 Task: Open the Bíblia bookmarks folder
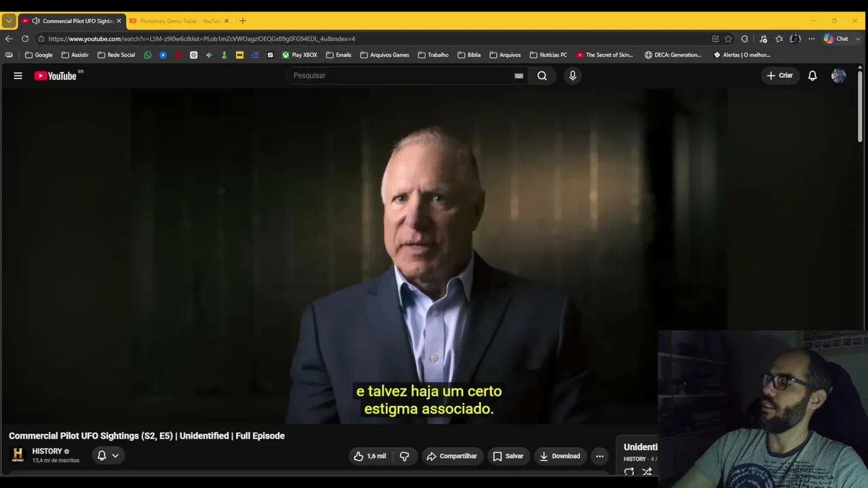coord(469,55)
